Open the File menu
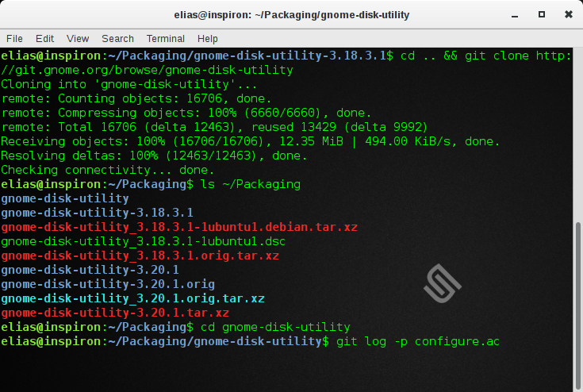 click(x=14, y=38)
